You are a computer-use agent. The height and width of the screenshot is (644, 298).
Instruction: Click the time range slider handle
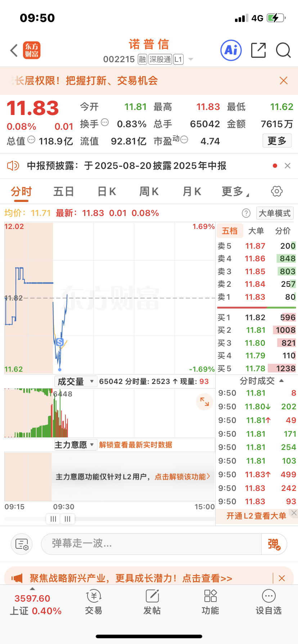(x=60, y=519)
